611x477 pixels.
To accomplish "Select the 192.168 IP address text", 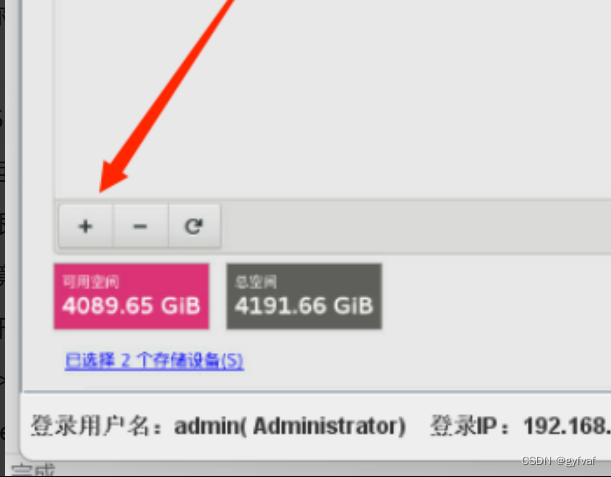I will click(x=567, y=426).
